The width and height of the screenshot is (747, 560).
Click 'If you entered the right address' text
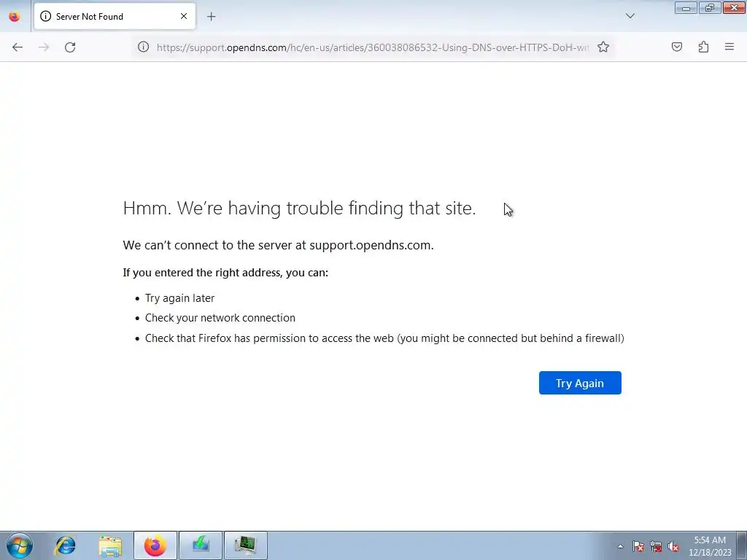[x=225, y=273]
